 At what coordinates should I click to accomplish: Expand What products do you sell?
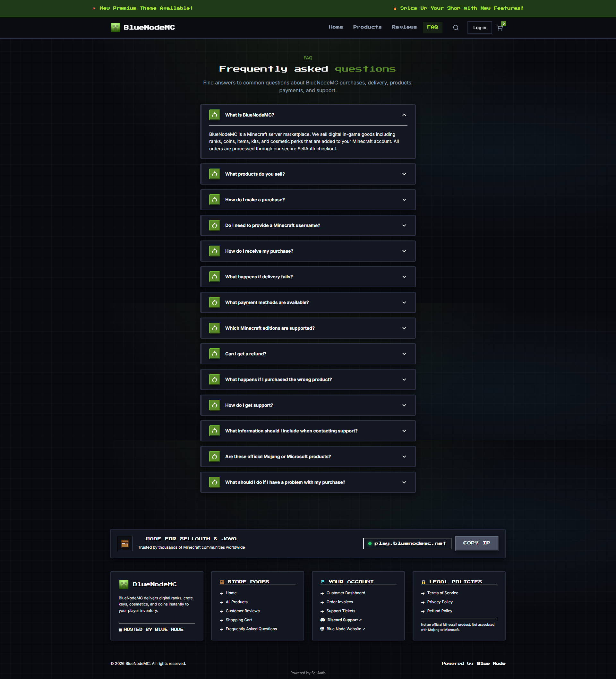point(308,174)
